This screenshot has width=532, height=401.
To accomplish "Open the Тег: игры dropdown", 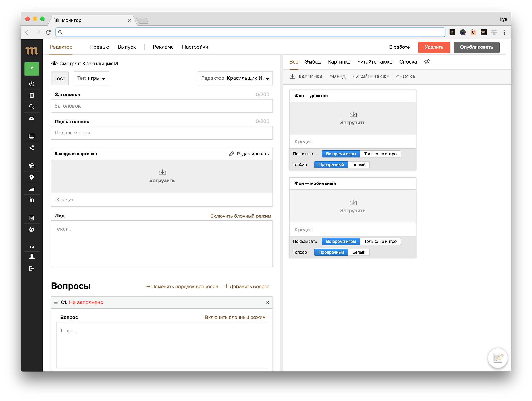I will point(91,78).
